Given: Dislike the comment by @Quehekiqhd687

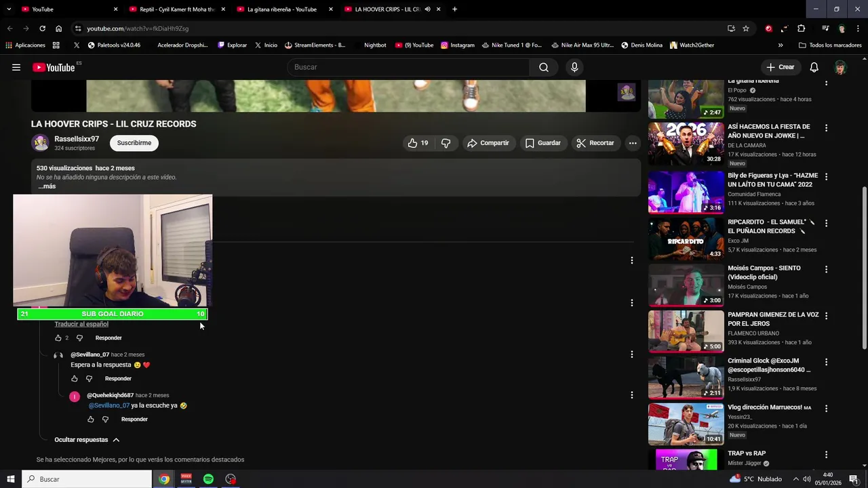Looking at the screenshot, I should (x=105, y=420).
